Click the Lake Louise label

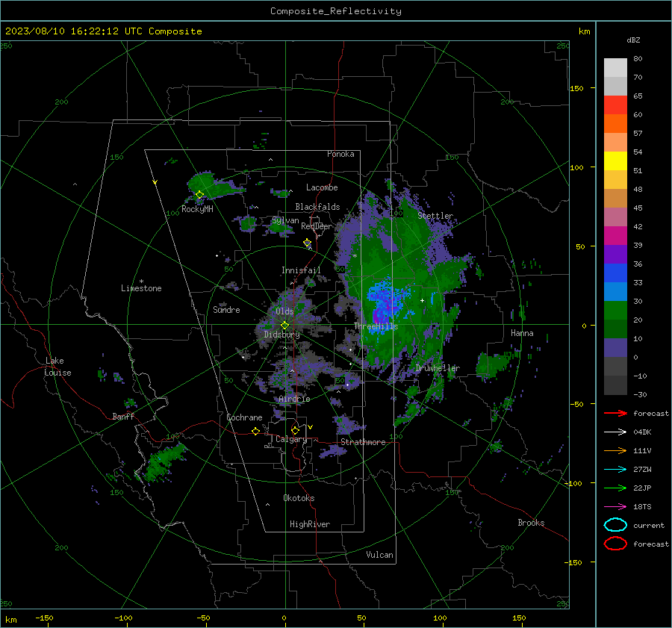(x=57, y=367)
